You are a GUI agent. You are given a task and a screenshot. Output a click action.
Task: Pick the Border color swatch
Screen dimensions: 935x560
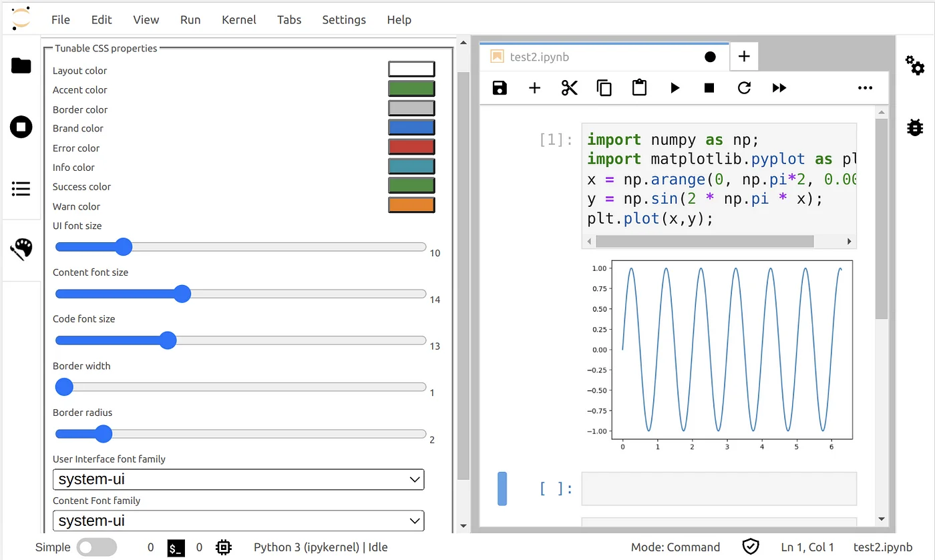pos(411,108)
